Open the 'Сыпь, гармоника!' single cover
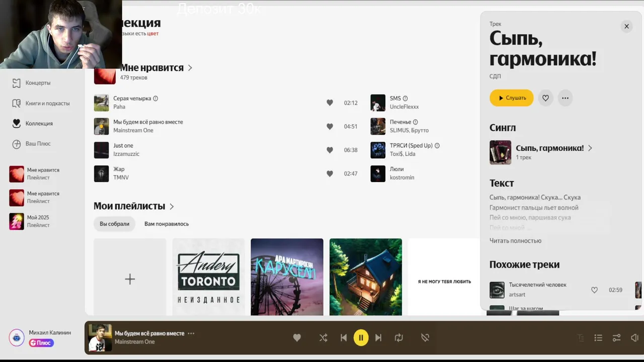This screenshot has width=644, height=362. click(500, 152)
